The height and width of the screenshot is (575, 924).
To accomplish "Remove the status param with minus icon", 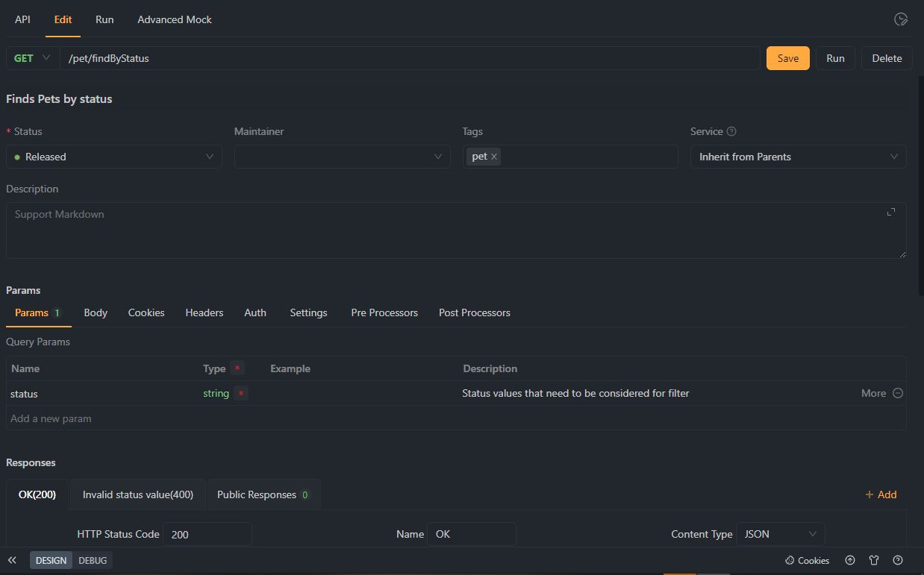I will (x=898, y=393).
